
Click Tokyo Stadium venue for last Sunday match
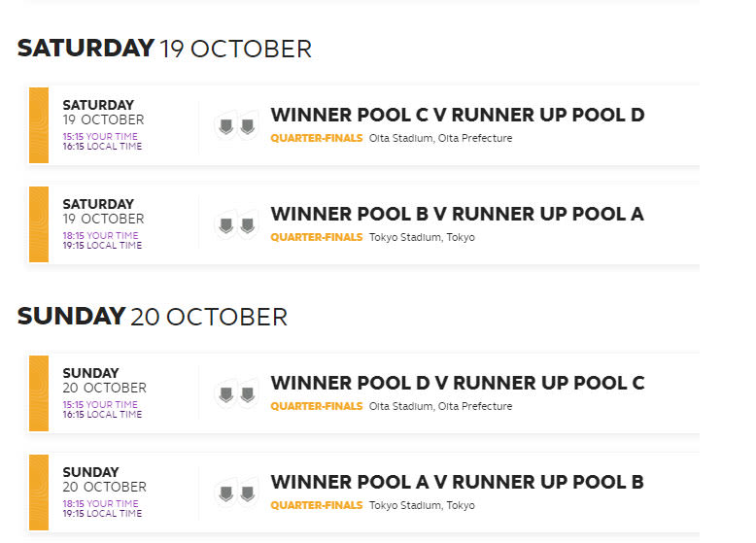422,505
